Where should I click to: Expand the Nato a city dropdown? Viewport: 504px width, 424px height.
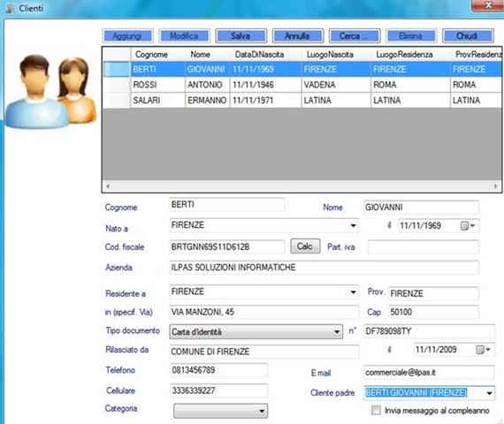[x=353, y=225]
